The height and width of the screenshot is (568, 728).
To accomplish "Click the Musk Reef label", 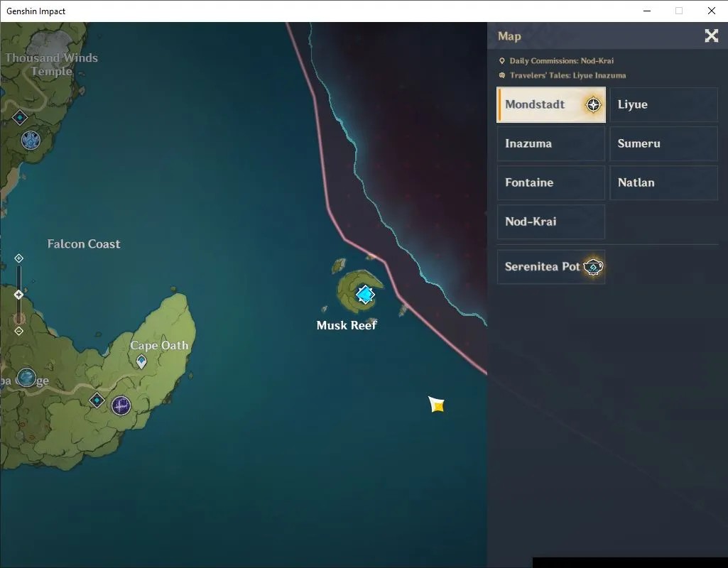I will tap(347, 325).
